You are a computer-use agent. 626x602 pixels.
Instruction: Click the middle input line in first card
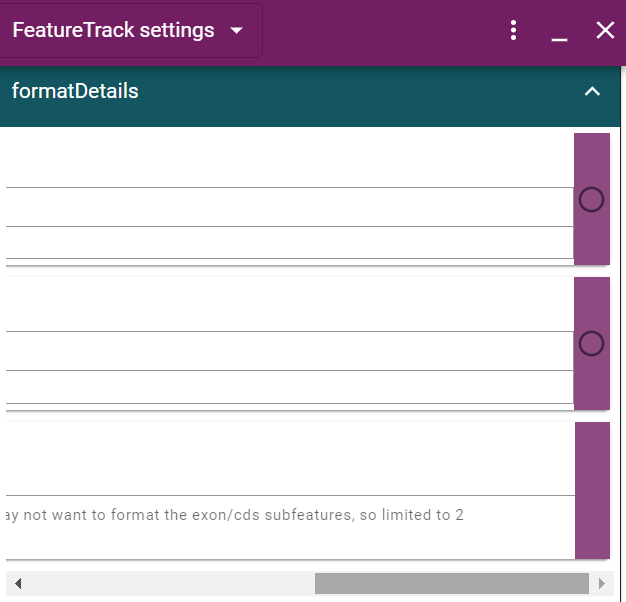pos(285,210)
